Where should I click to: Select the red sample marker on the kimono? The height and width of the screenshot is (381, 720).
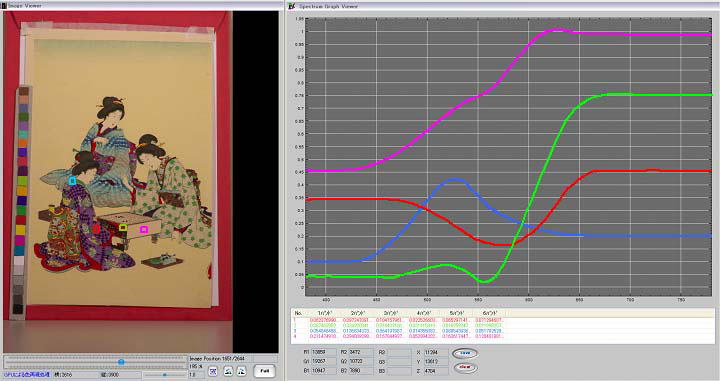(96, 229)
